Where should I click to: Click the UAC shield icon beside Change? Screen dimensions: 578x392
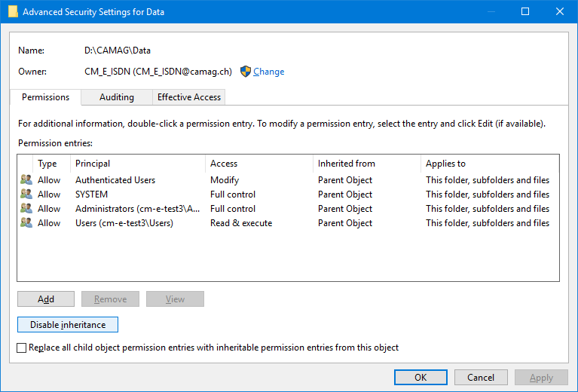click(x=245, y=72)
